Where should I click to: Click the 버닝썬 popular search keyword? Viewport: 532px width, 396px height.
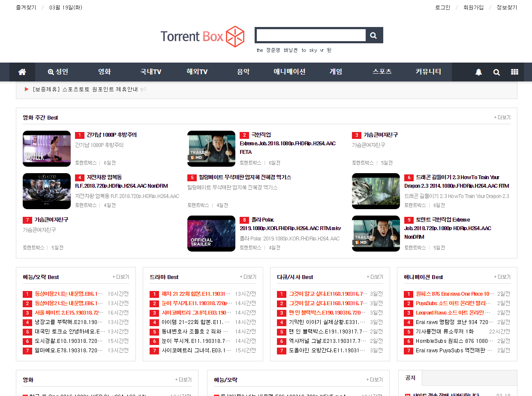(x=291, y=50)
